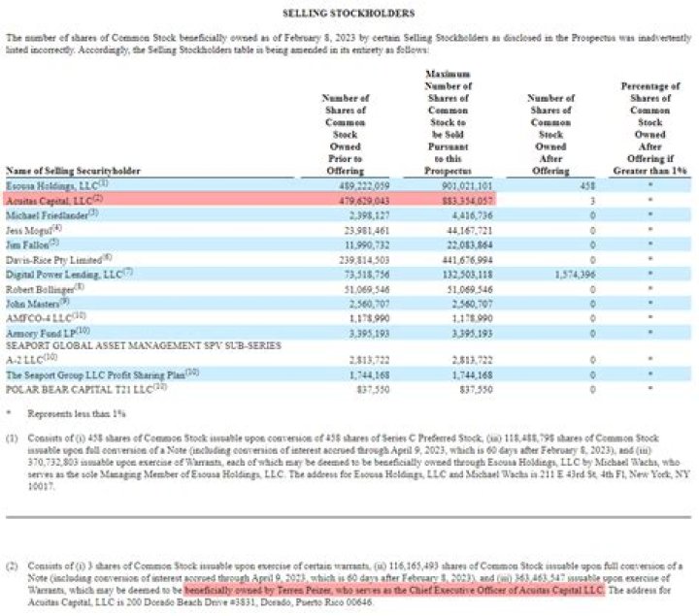Click the SELLING STOCKHOLDERS heading
Screen dimensions: 699x616
pyautogui.click(x=349, y=14)
